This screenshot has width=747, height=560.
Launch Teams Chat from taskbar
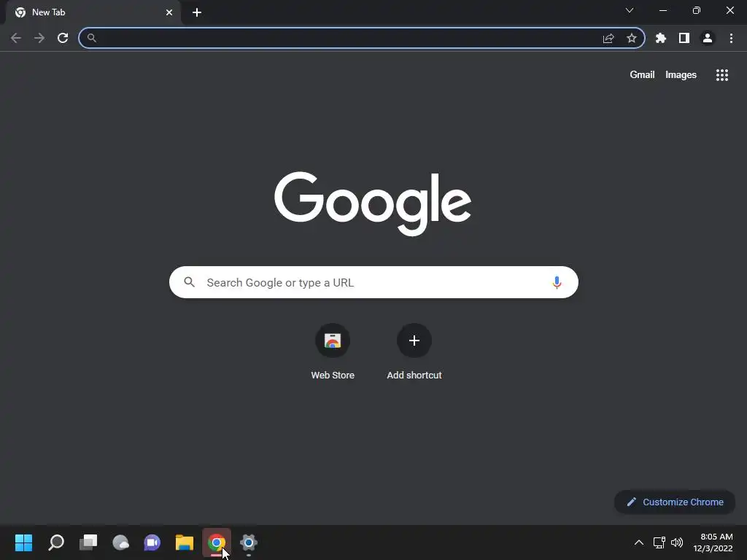[152, 542]
